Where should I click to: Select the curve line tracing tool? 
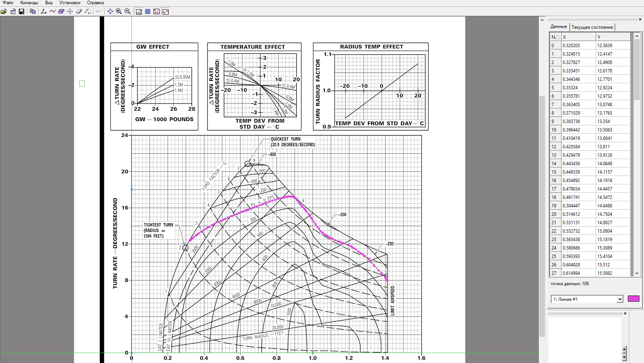tap(52, 11)
